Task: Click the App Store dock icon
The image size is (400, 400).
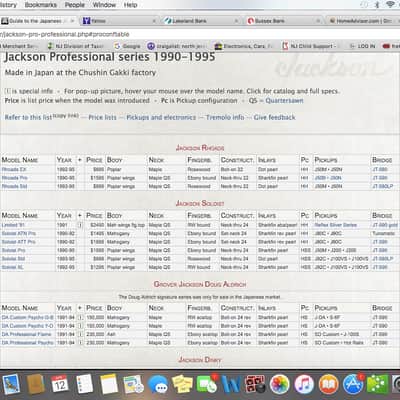Action: [x=353, y=384]
